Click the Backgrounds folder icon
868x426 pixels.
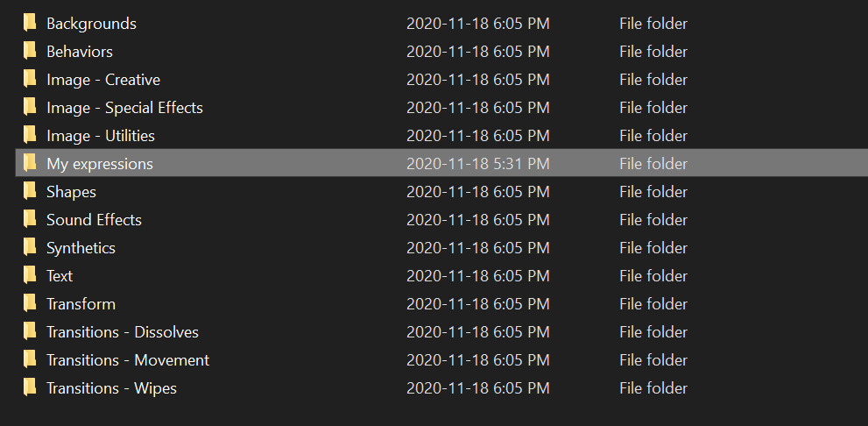[x=30, y=23]
